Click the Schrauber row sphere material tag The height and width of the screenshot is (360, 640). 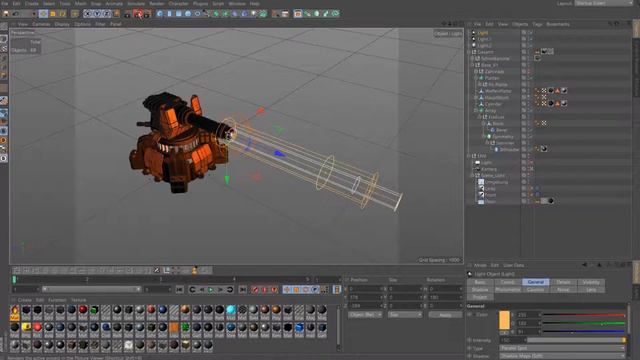coord(544,149)
